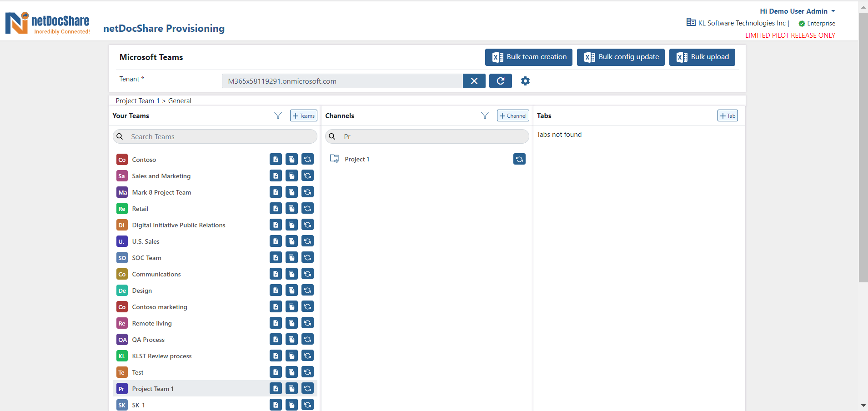Click the netDocShare Provisioning title
Viewport: 868px width, 411px height.
coord(164,28)
